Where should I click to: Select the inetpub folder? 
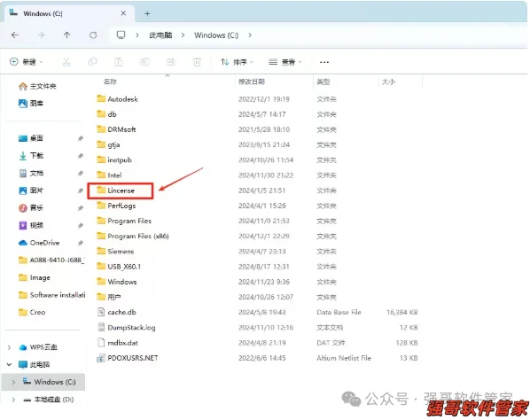tap(114, 159)
